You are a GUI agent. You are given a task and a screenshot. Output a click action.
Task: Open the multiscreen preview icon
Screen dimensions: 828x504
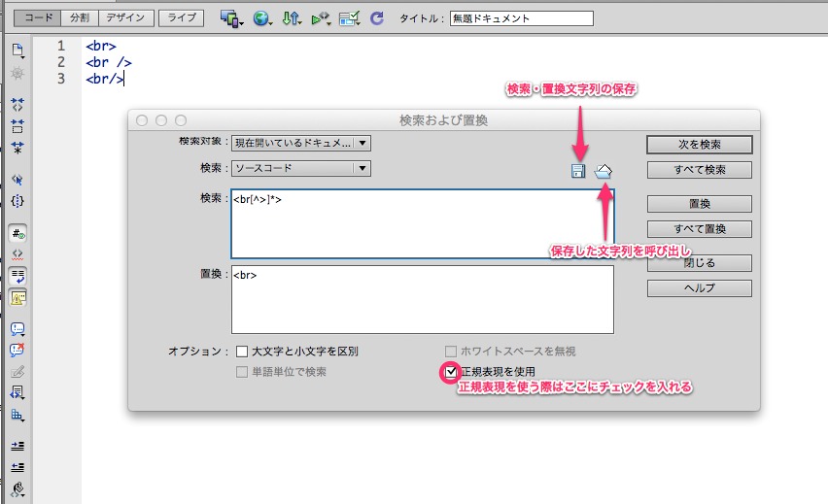[x=230, y=17]
